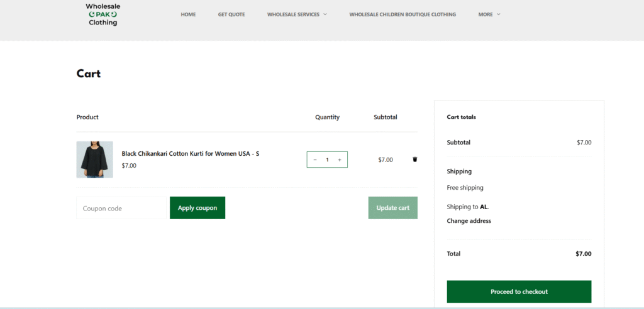Screen dimensions: 644x309
Task: Click the Apply coupon button
Action: [x=197, y=208]
